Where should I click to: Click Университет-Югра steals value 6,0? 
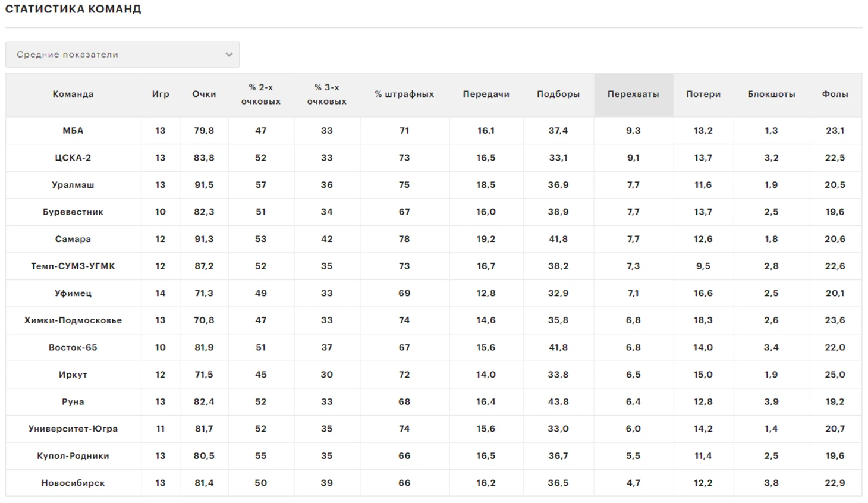point(633,429)
